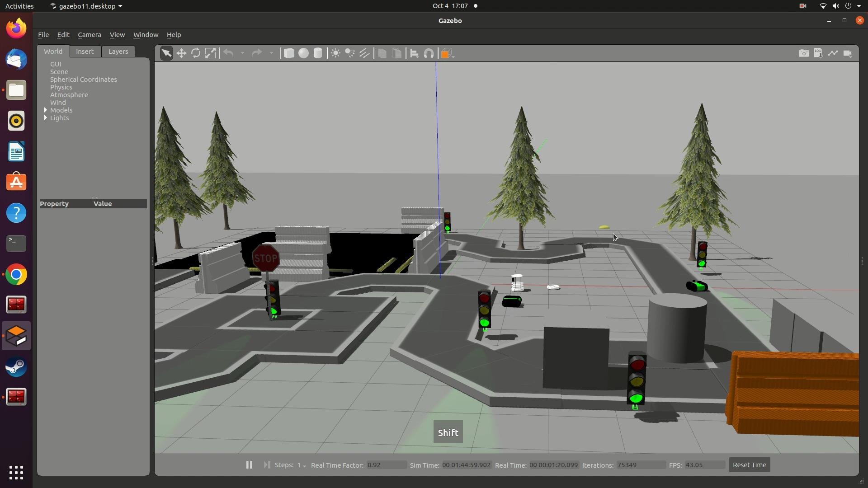
Task: Open the File menu
Action: pyautogui.click(x=43, y=35)
